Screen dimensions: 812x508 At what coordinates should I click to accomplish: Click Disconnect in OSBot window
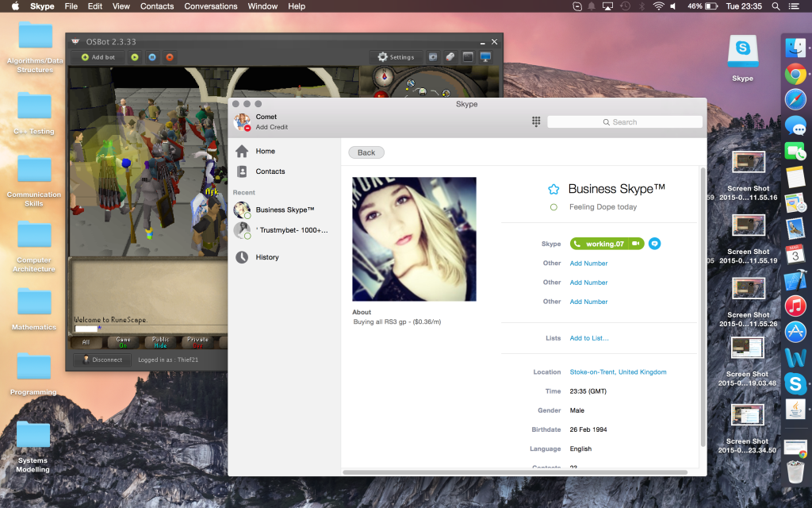102,360
